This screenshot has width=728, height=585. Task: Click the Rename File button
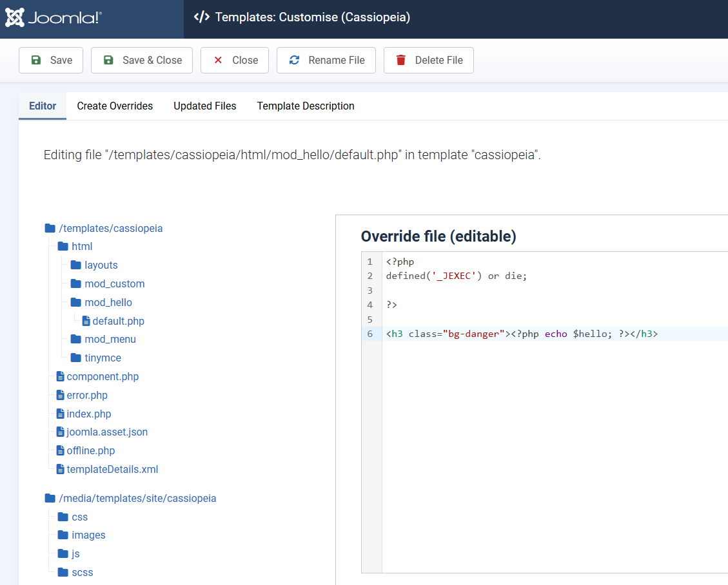click(326, 60)
